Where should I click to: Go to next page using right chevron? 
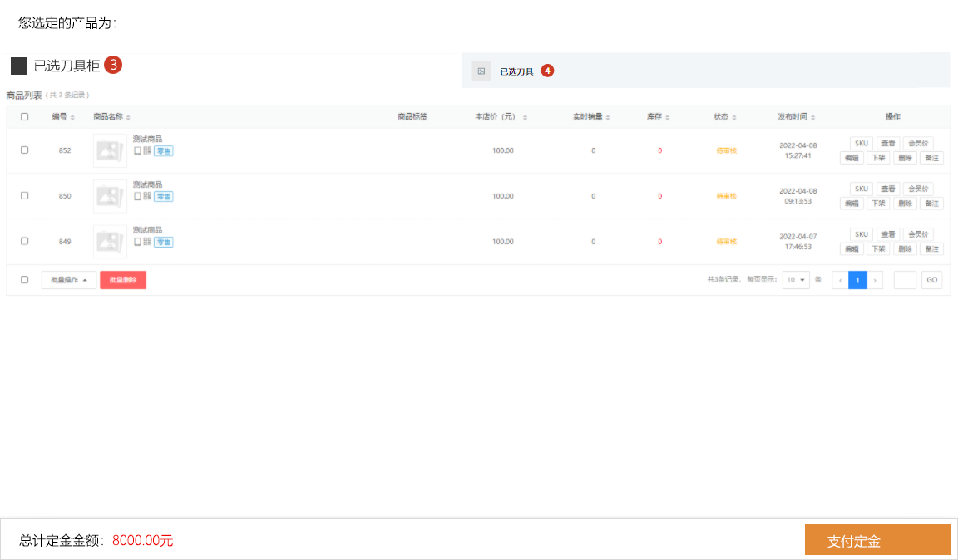[x=875, y=280]
